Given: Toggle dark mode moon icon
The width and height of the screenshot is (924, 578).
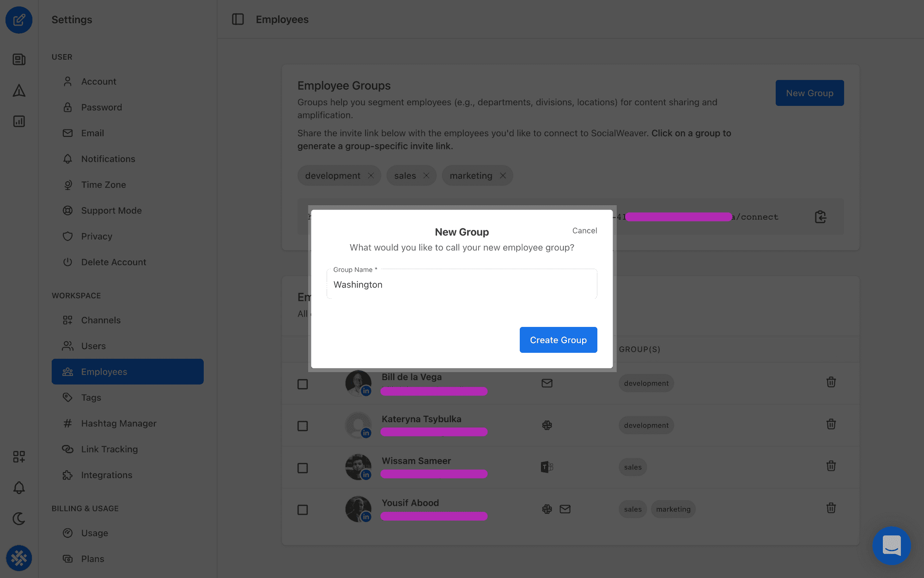Looking at the screenshot, I should click(19, 518).
